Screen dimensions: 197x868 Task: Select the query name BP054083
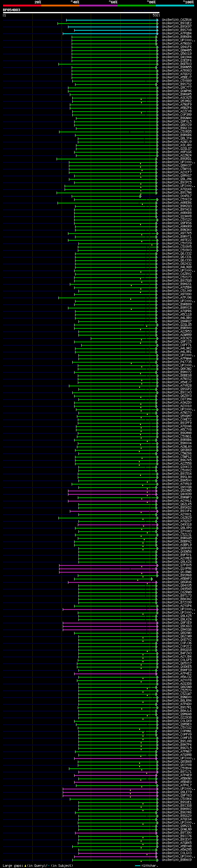(x=11, y=10)
